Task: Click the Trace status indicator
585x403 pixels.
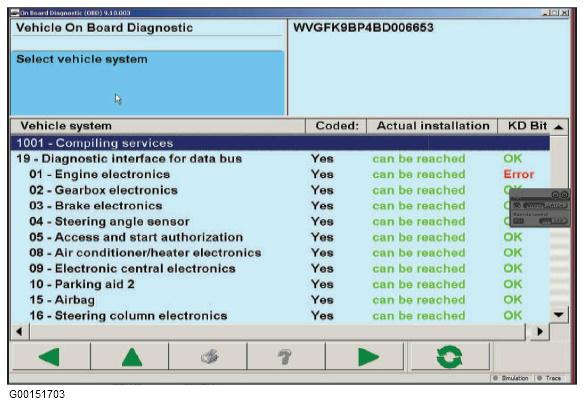Action: point(550,378)
